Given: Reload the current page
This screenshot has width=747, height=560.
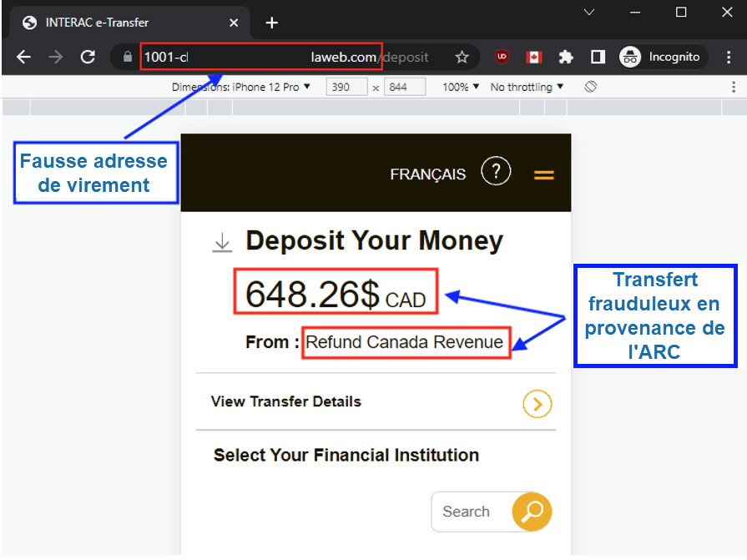Looking at the screenshot, I should point(88,57).
